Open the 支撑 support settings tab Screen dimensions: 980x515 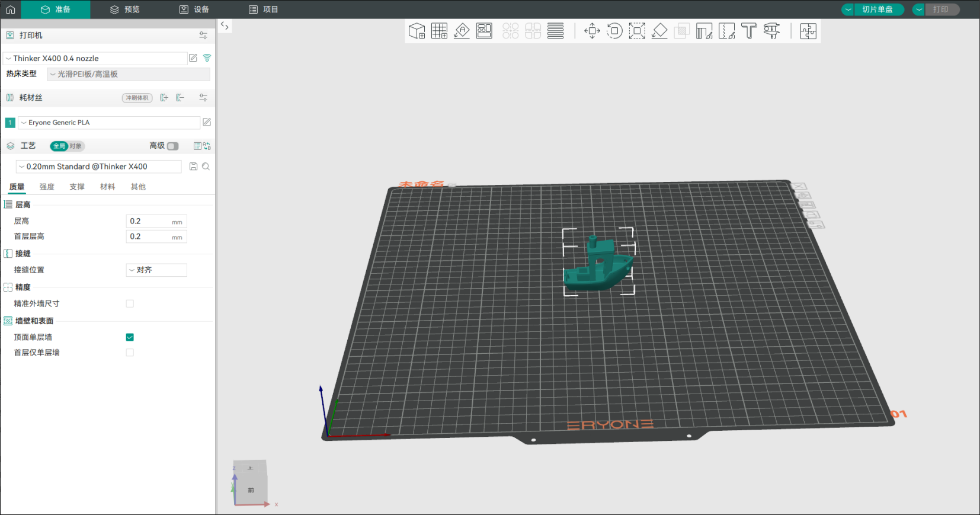pos(77,187)
